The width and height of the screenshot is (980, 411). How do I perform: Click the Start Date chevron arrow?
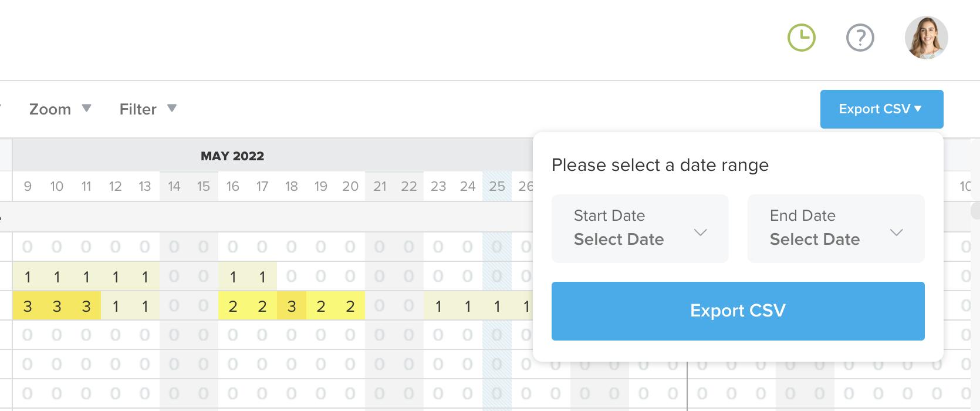point(700,232)
